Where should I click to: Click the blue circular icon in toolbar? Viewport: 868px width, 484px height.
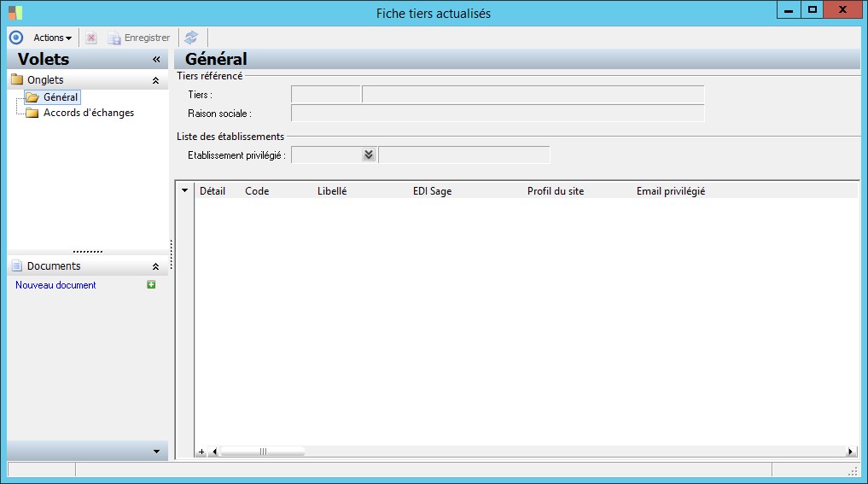tap(16, 38)
